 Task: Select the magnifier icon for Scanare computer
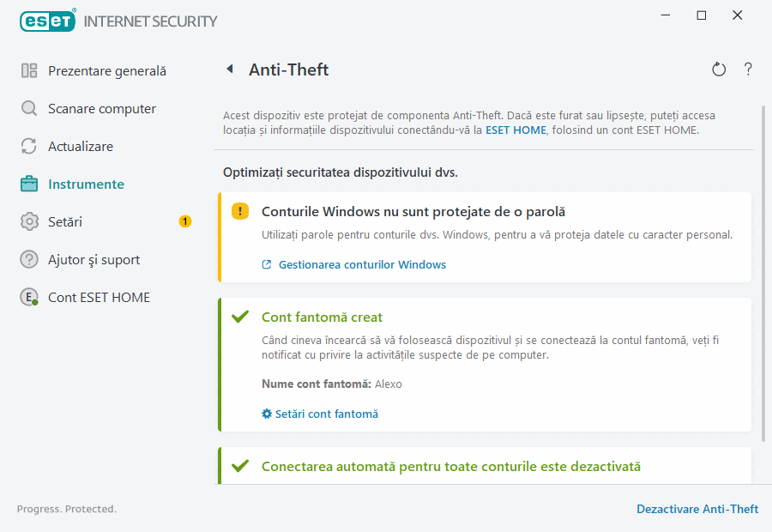point(27,108)
